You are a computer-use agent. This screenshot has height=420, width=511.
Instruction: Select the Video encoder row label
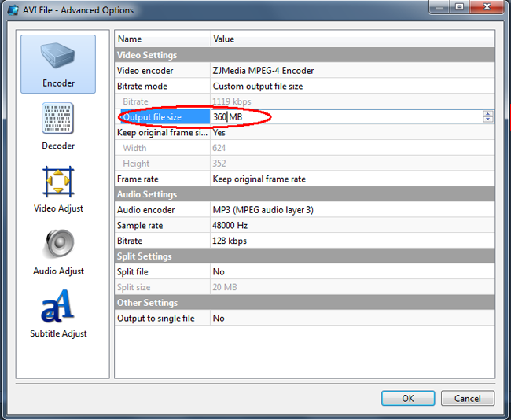tap(145, 71)
